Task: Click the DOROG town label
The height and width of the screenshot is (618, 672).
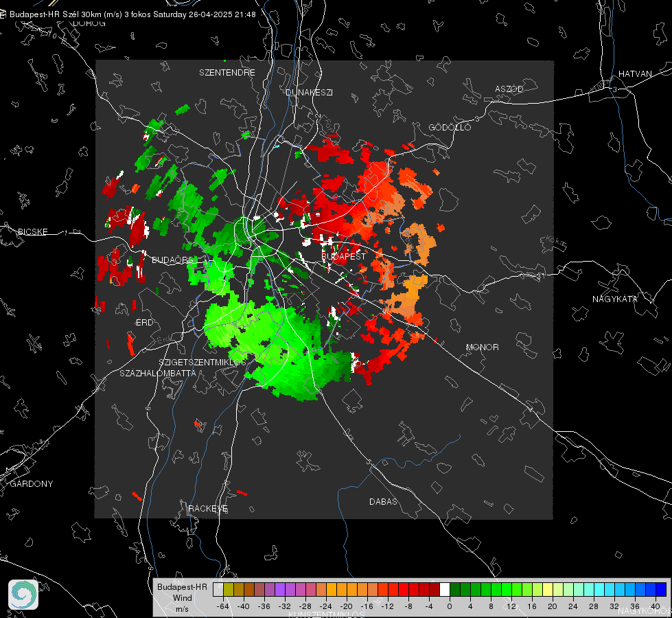Action: (89, 23)
